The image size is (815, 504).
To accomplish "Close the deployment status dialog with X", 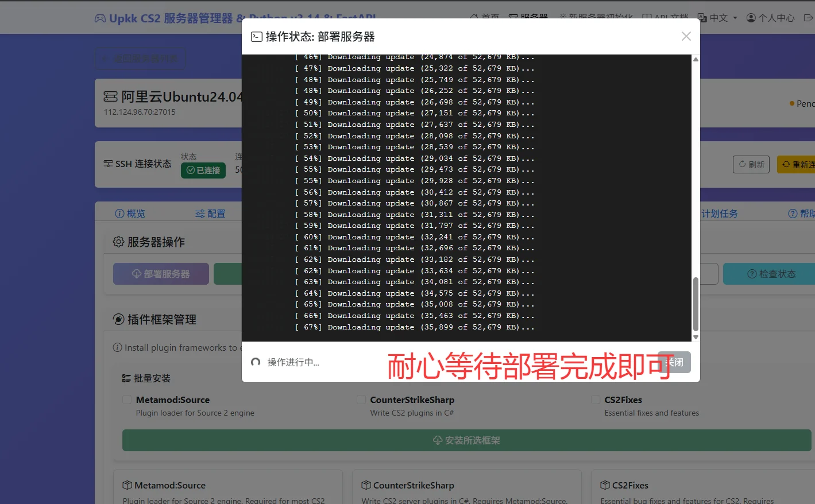I will click(686, 36).
